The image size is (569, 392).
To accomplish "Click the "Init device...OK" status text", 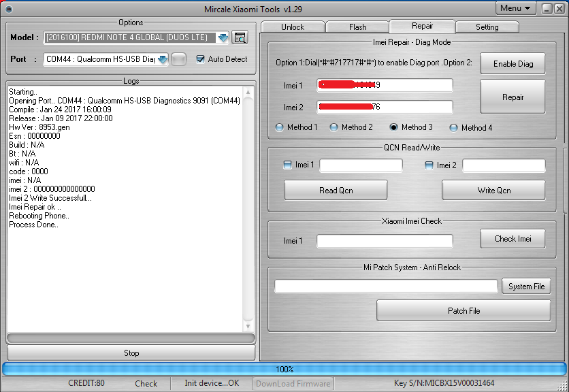I will click(212, 383).
